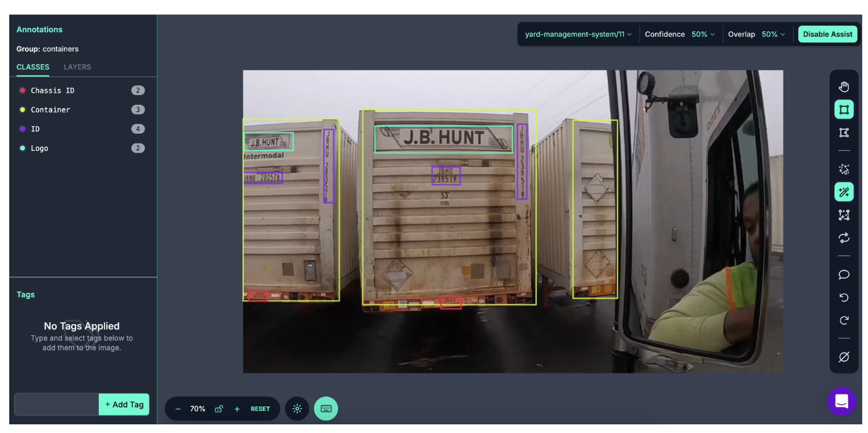Select the bounding box tool
The height and width of the screenshot is (433, 868).
(x=844, y=110)
